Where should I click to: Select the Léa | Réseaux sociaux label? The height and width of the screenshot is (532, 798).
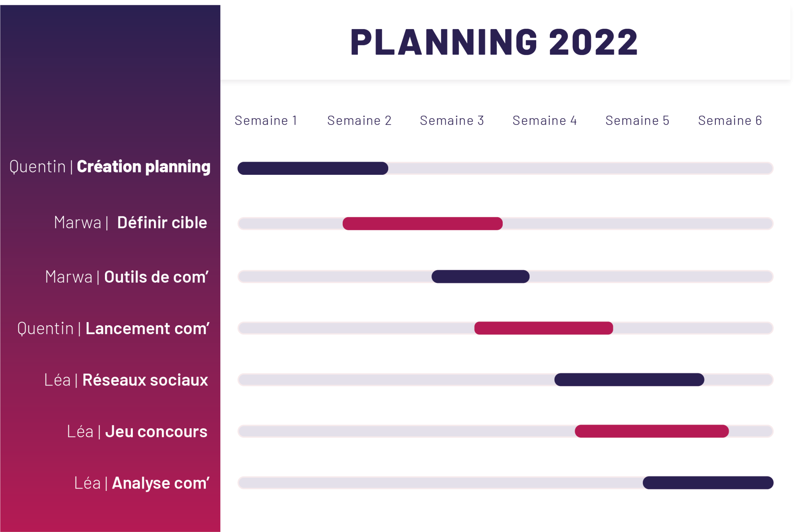point(126,380)
